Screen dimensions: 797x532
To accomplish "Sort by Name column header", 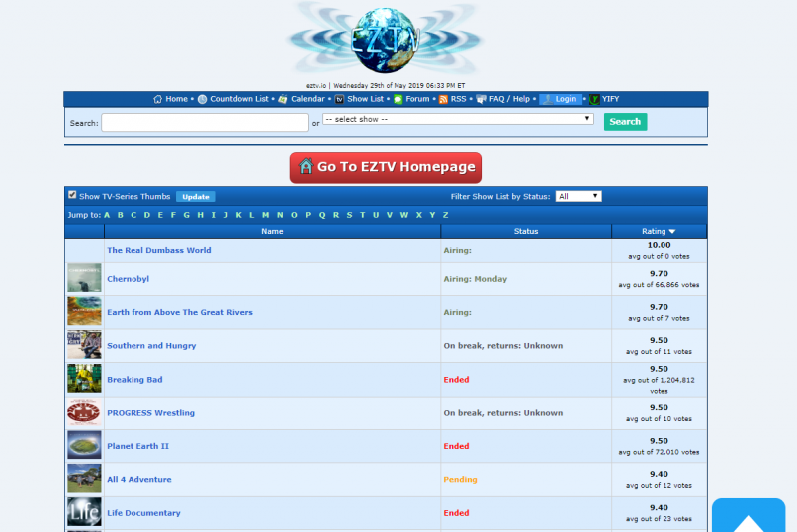I will tap(272, 232).
